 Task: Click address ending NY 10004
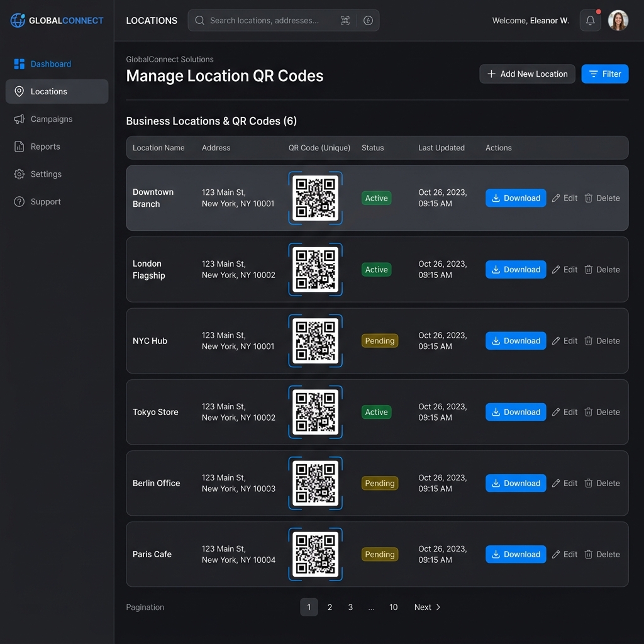pos(238,555)
